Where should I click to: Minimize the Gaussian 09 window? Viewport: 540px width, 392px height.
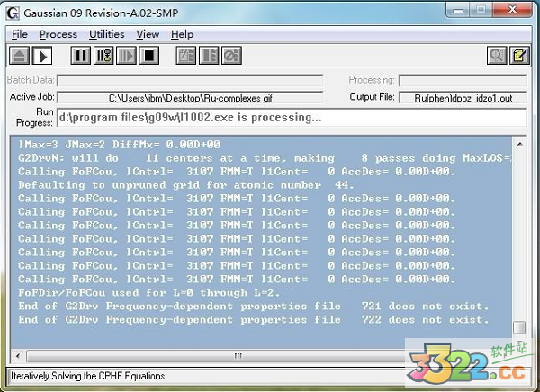pyautogui.click(x=458, y=10)
